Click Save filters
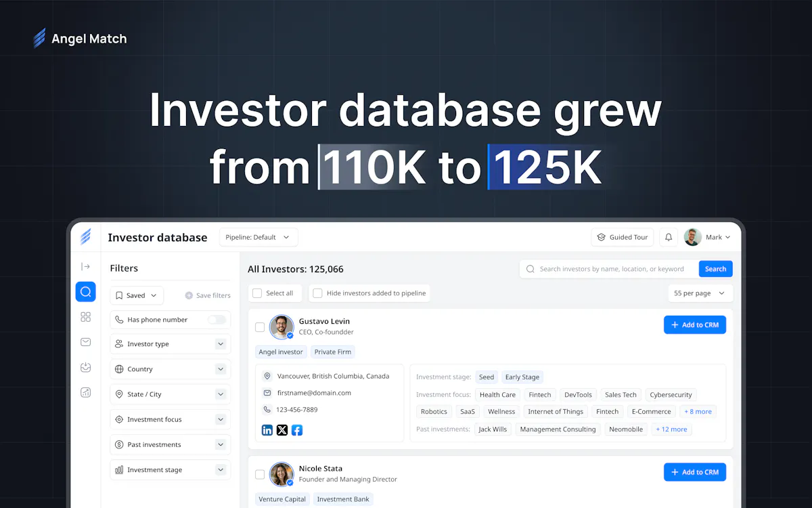Viewport: 812px width, 508px height. click(208, 295)
